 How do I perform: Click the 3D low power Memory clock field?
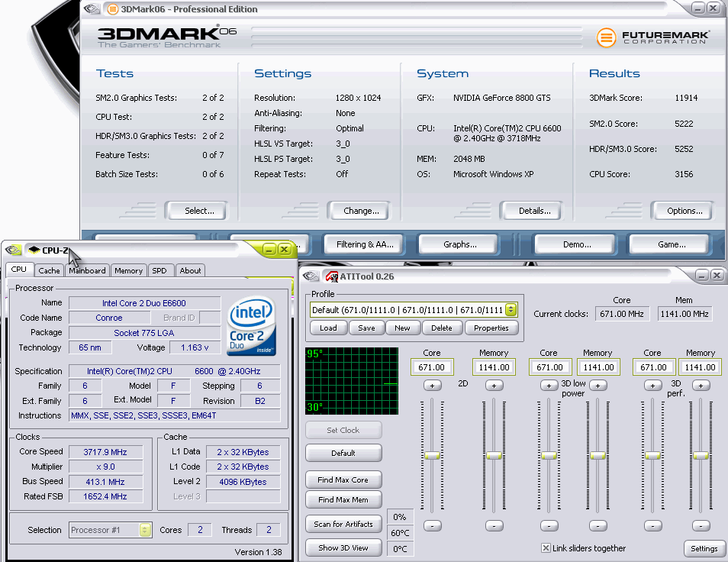pyautogui.click(x=598, y=367)
